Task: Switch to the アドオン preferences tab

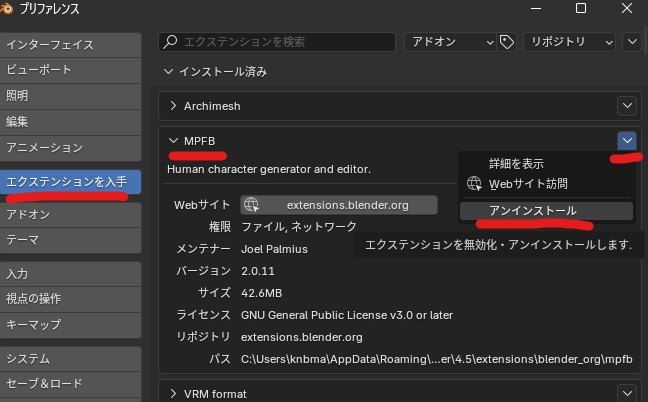Action: [70, 215]
